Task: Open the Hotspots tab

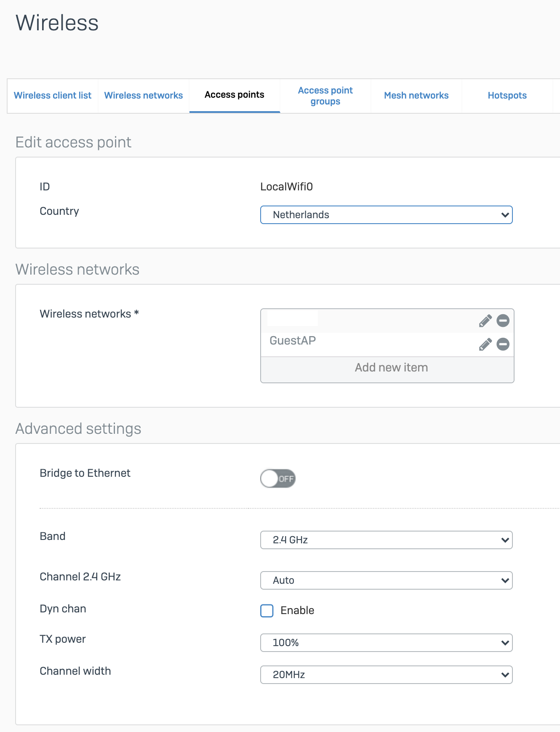Action: (507, 96)
